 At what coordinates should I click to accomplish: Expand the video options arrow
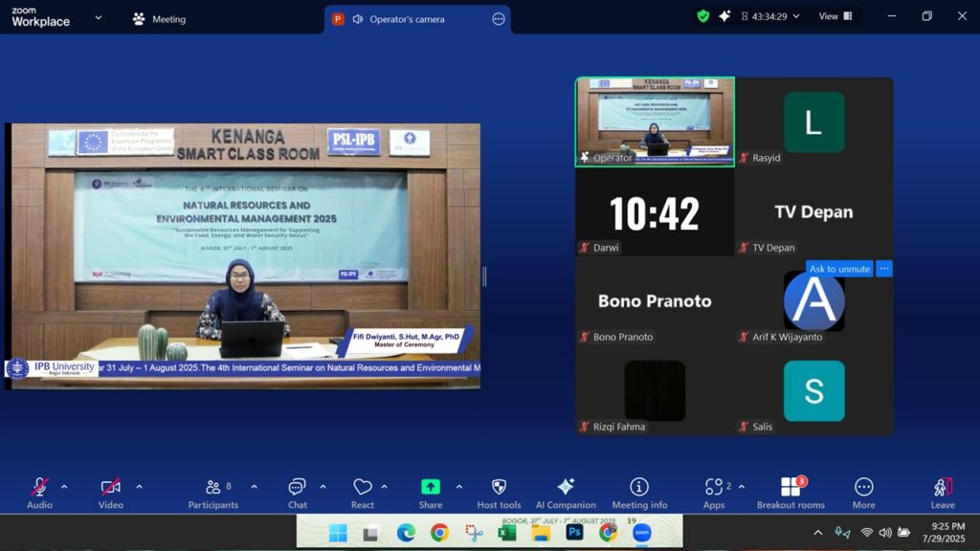click(x=139, y=487)
